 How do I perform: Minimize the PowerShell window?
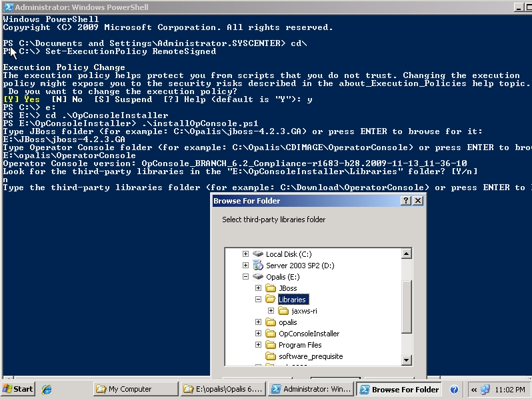click(518, 7)
